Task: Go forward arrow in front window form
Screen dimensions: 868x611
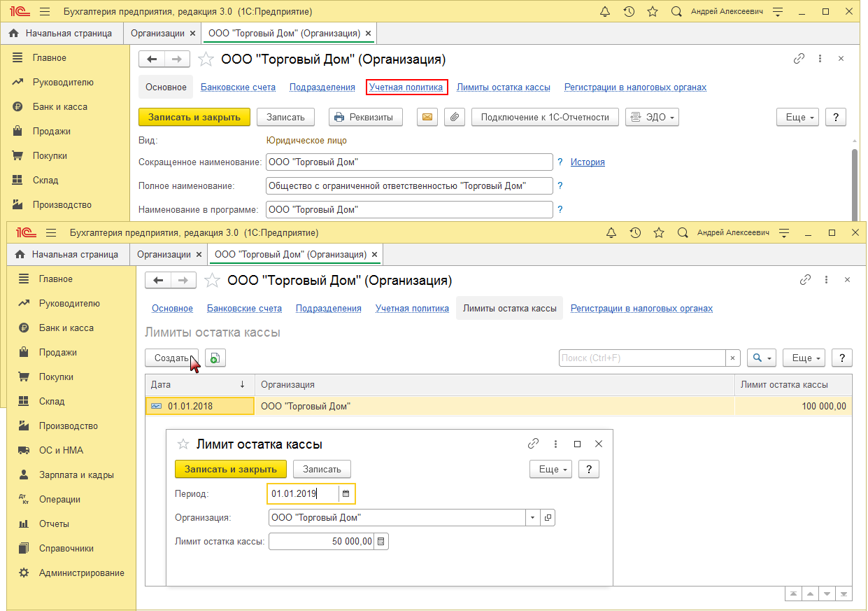Action: coord(183,281)
